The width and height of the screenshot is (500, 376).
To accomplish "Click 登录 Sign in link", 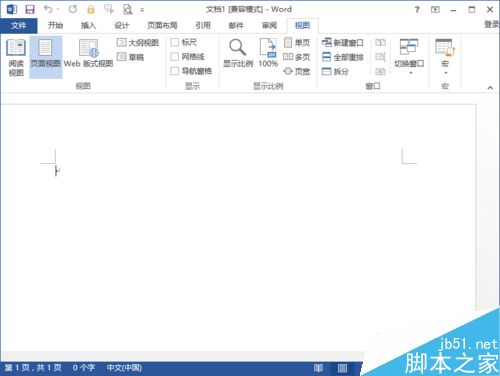I will 492,24.
